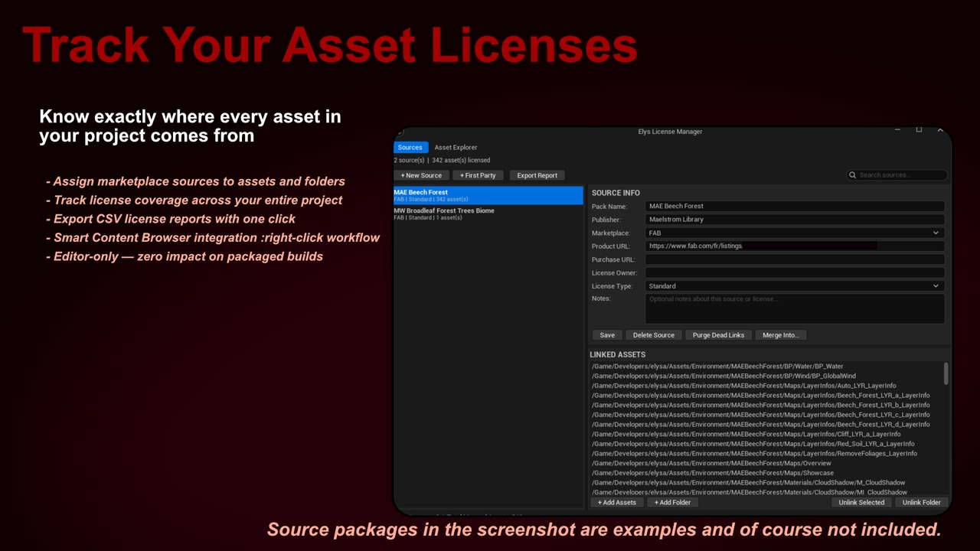980x551 pixels.
Task: Select the MAE Beech Forest source
Action: 488,196
